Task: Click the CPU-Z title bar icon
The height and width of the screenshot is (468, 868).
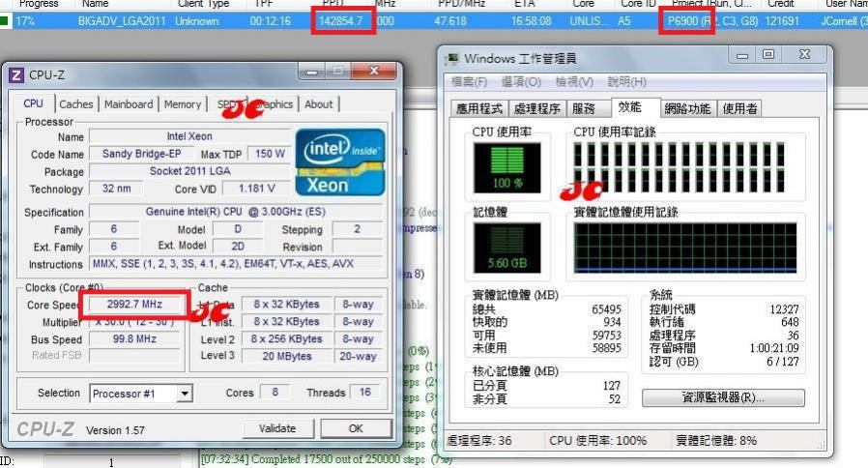Action: [x=16, y=74]
